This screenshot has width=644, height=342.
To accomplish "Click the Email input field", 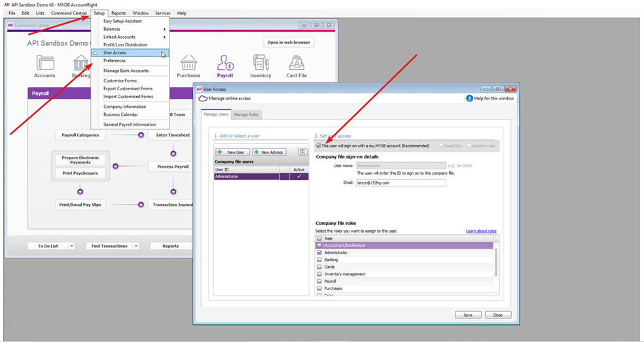I will (x=401, y=182).
